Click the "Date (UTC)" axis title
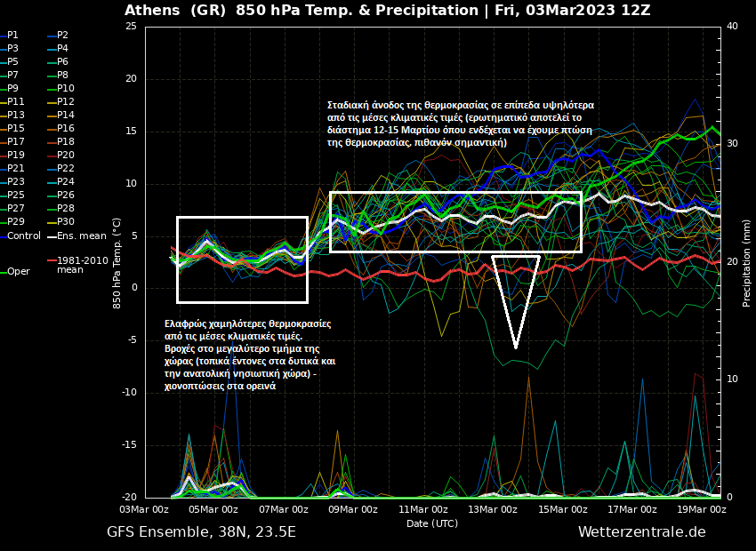 coord(432,523)
